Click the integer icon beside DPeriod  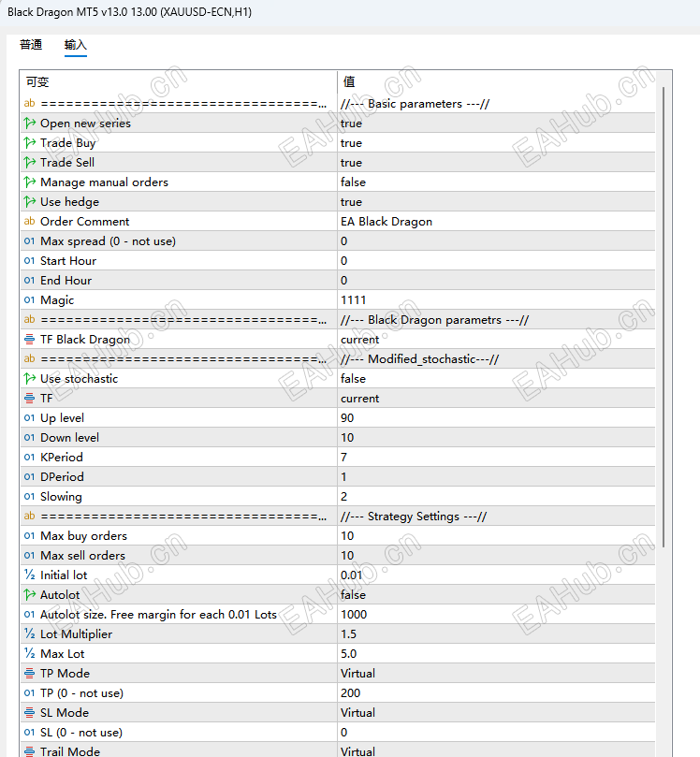point(29,476)
